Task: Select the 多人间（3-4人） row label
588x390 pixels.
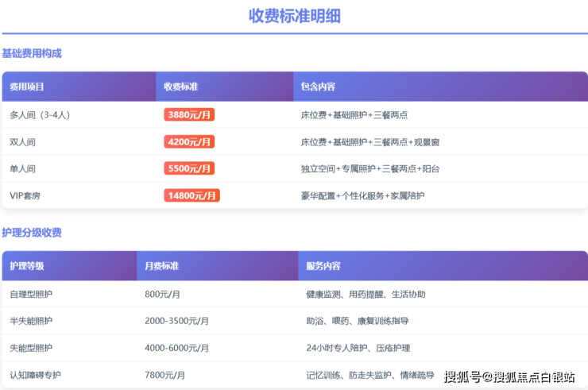Action: pos(40,115)
